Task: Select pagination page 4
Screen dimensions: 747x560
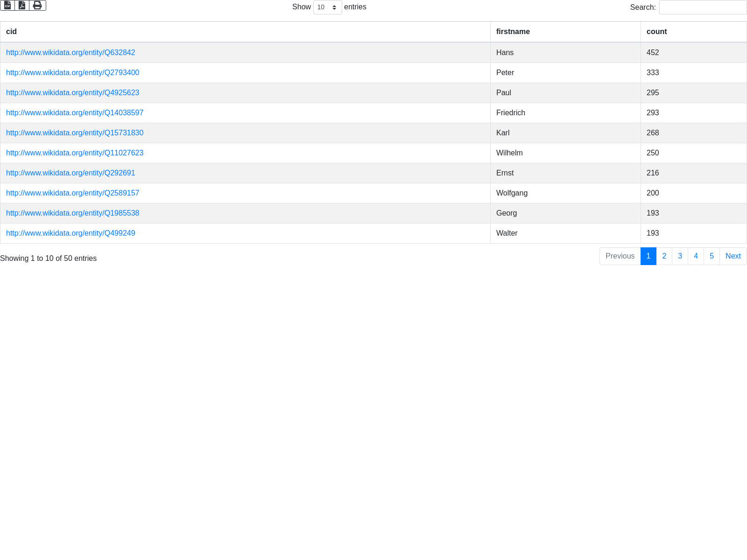Action: point(696,256)
